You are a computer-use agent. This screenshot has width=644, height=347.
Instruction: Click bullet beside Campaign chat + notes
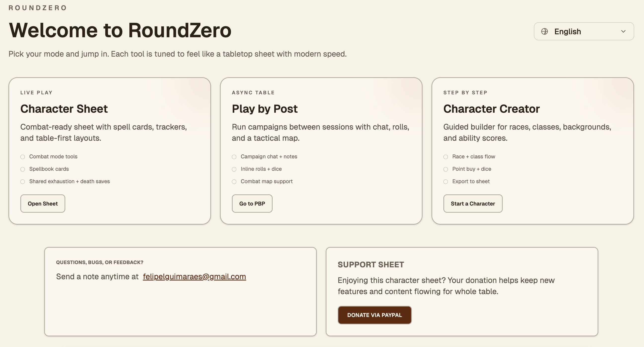coord(234,157)
